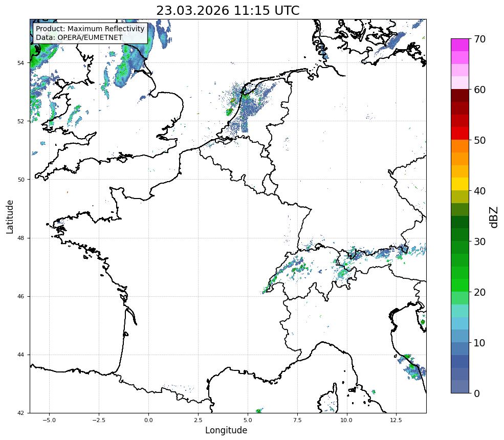
Task: Select the blue 10 dBZ colorbar band
Action: 459,348
